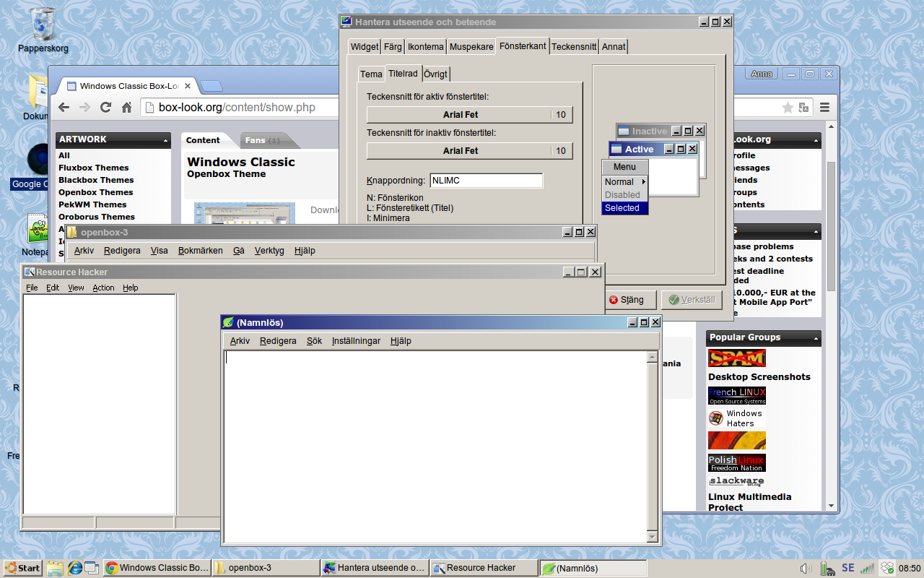Reload the box-look.org page
The image size is (924, 578).
[x=105, y=105]
